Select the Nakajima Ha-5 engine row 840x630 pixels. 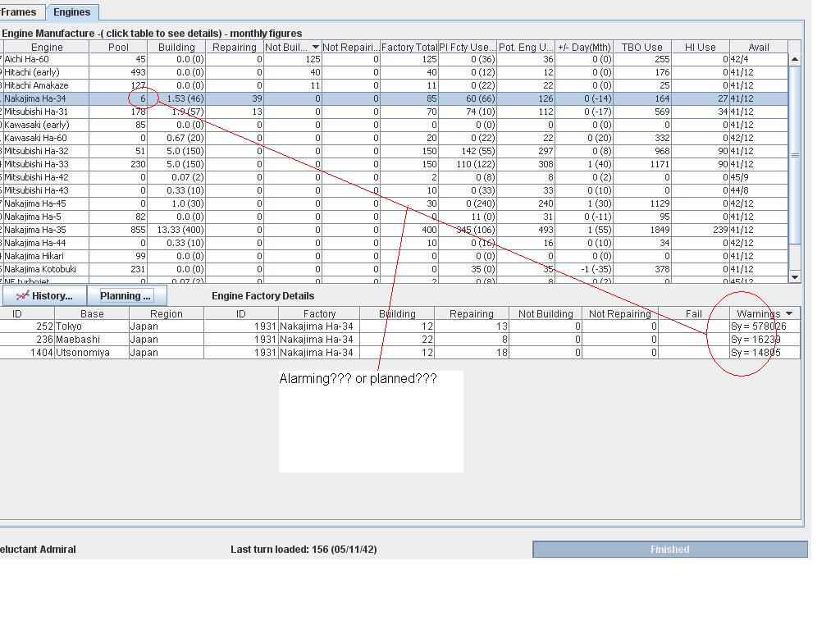pos(394,217)
